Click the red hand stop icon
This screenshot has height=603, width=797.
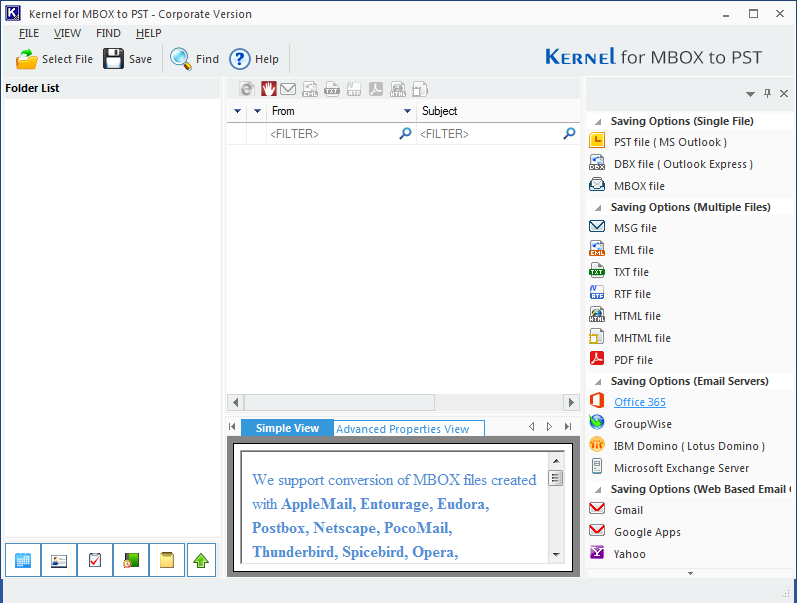[x=268, y=89]
